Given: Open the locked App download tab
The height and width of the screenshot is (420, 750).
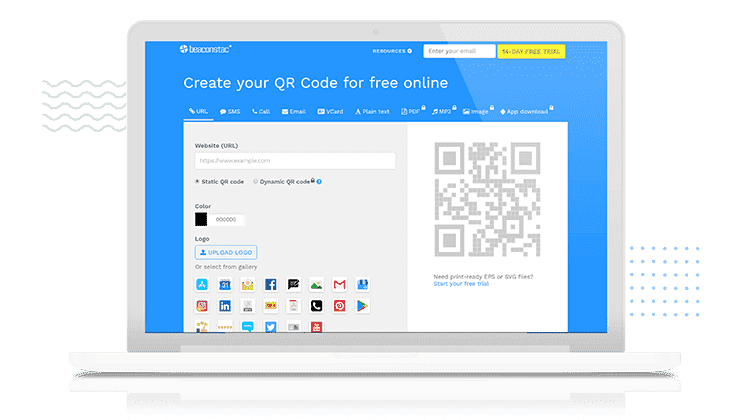Looking at the screenshot, I should click(x=527, y=111).
